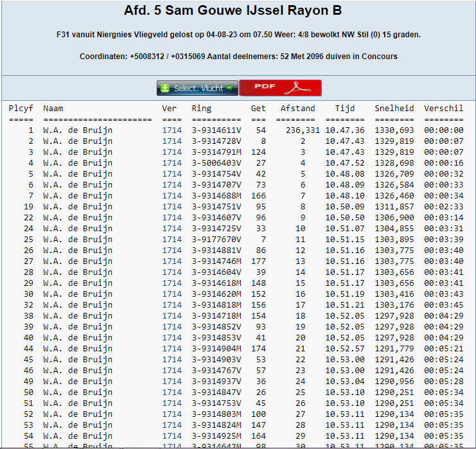Open the 1714 link in the ring 3-9314707V row

coord(172,185)
